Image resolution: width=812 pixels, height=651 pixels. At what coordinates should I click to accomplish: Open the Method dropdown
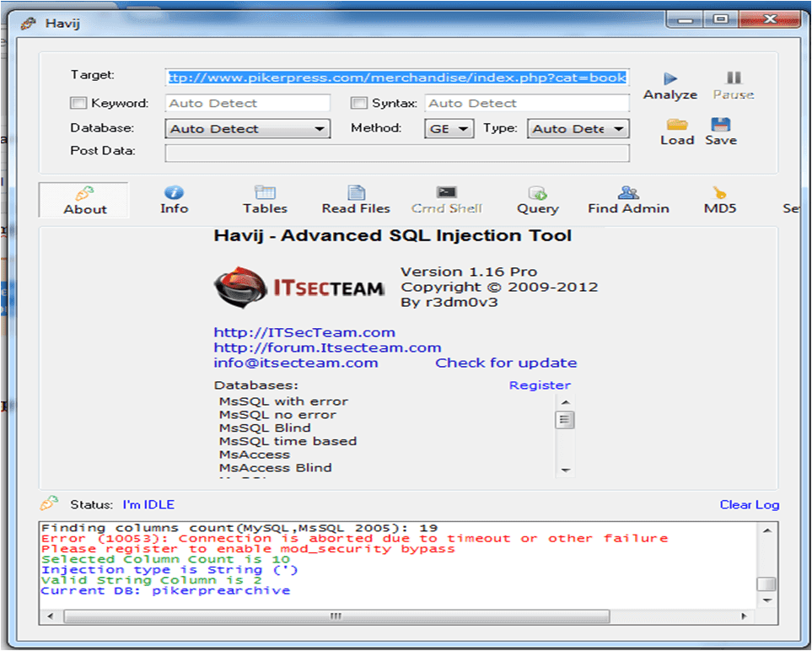tap(449, 128)
